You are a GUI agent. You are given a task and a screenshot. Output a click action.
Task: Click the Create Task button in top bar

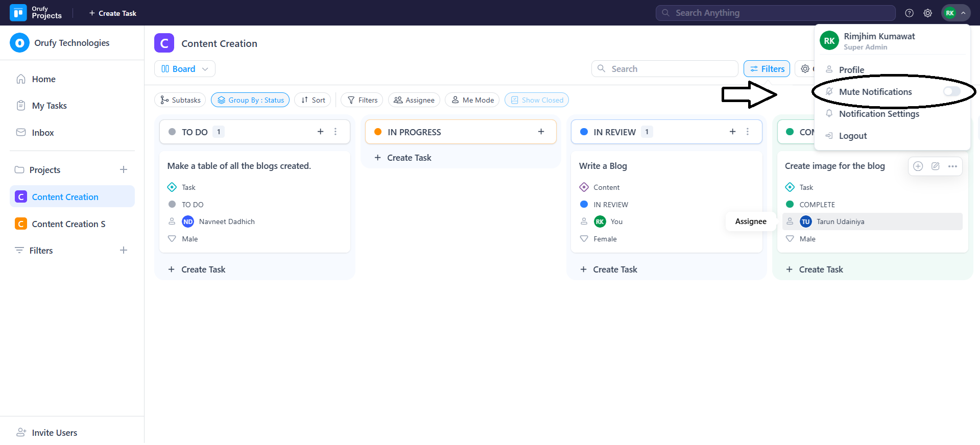pyautogui.click(x=113, y=13)
